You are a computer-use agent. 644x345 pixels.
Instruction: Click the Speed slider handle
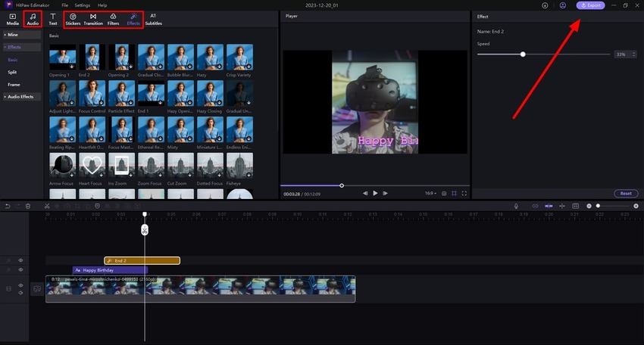pyautogui.click(x=523, y=54)
